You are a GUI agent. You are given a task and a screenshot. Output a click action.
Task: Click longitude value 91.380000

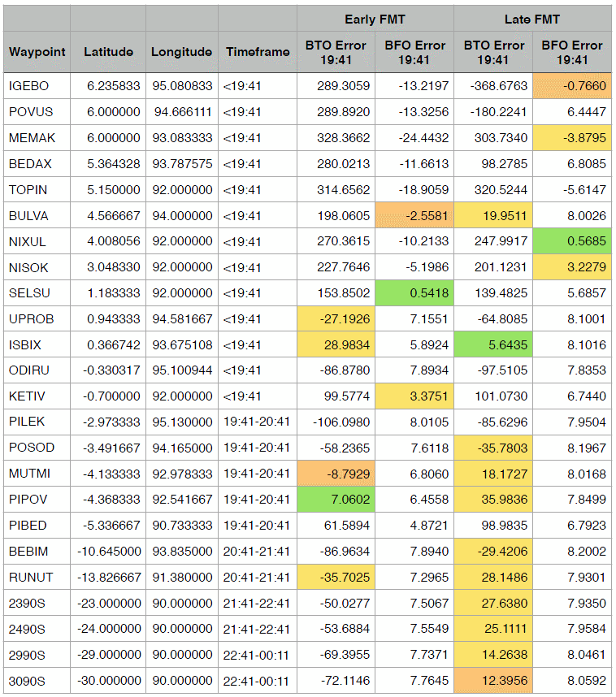[182, 577]
